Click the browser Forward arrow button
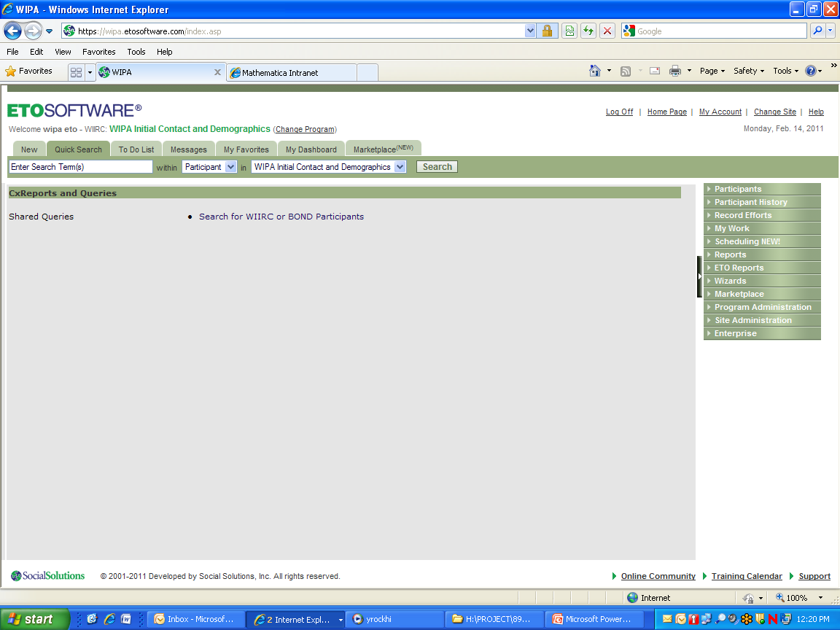Viewport: 840px width, 630px height. click(34, 31)
